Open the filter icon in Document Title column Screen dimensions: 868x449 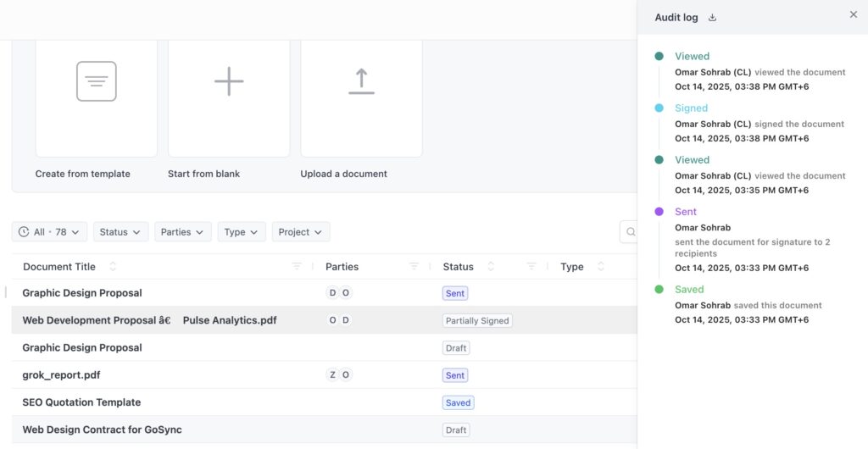[x=297, y=266]
